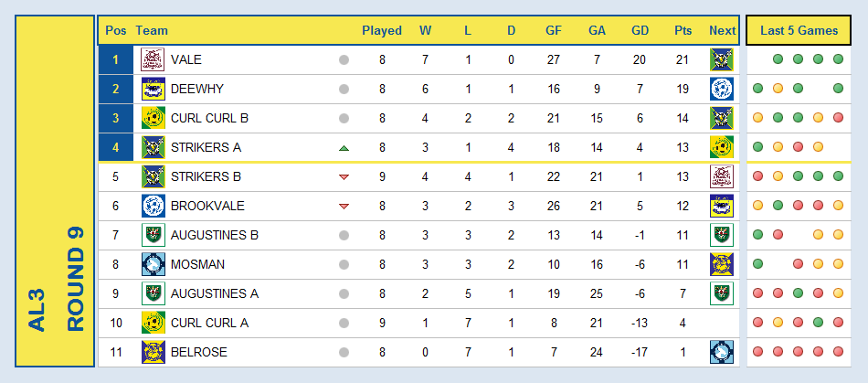Image resolution: width=868 pixels, height=383 pixels.
Task: Click CURL CURL A team logo
Action: (153, 323)
